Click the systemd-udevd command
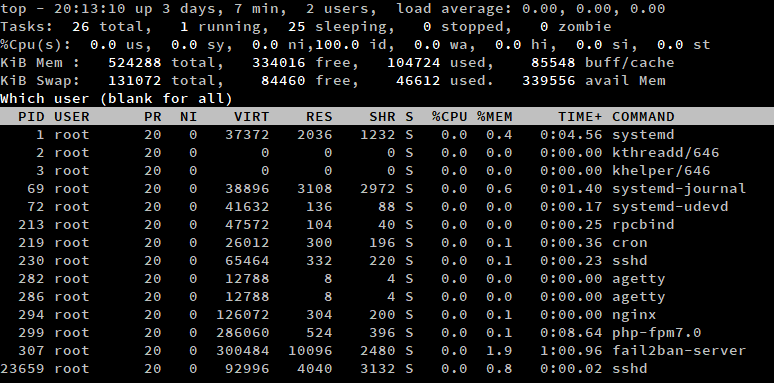The height and width of the screenshot is (383, 774). (x=670, y=207)
